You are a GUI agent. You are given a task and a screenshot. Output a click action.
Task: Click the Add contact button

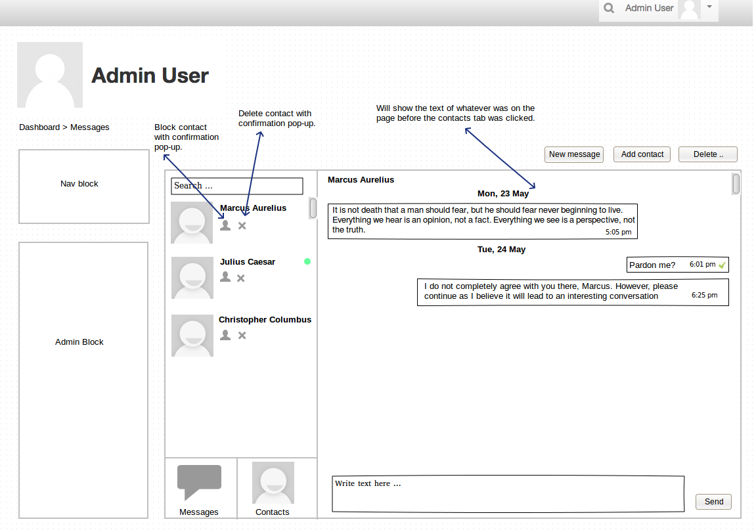[x=642, y=154]
